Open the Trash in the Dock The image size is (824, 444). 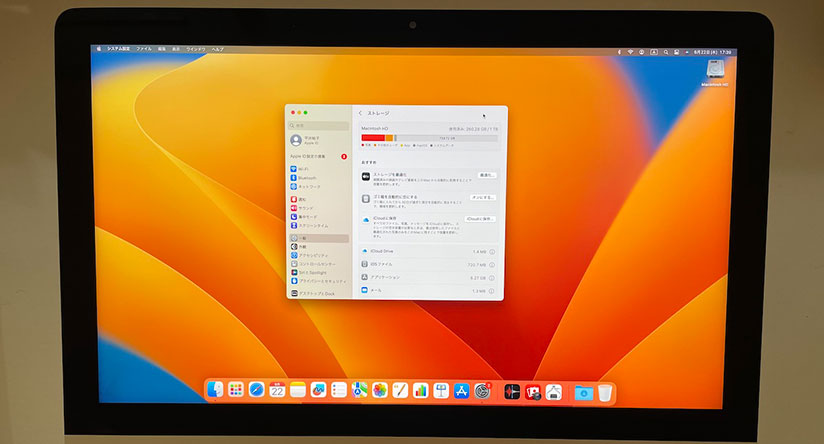coord(605,393)
